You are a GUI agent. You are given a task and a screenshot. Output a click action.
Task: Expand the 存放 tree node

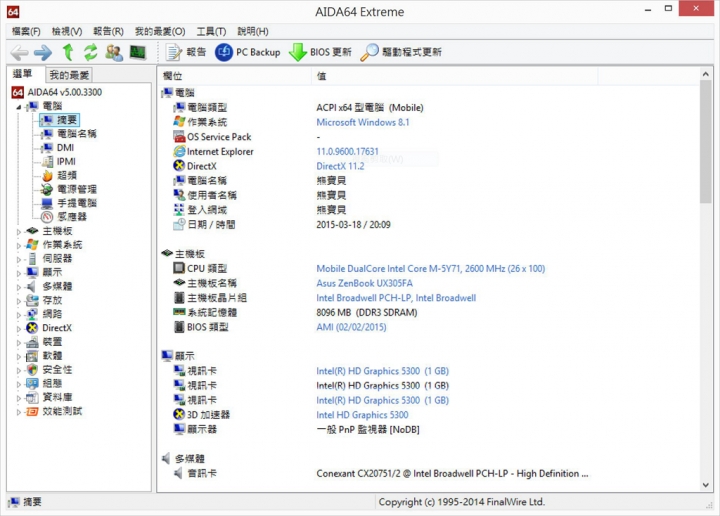pos(19,301)
